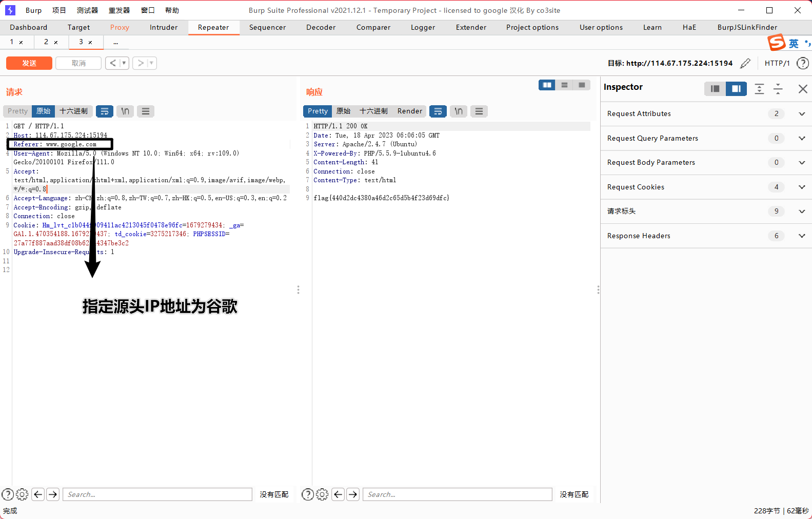Open request search help icon

click(8, 494)
